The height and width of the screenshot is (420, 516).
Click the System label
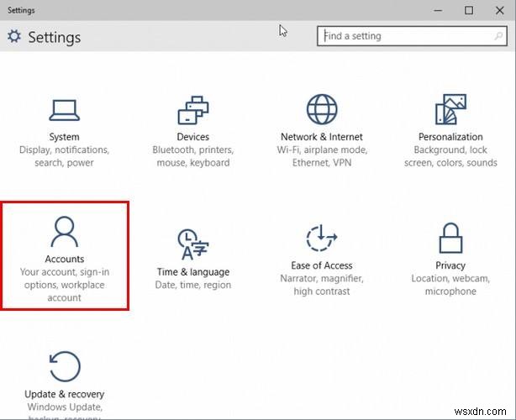pos(64,137)
